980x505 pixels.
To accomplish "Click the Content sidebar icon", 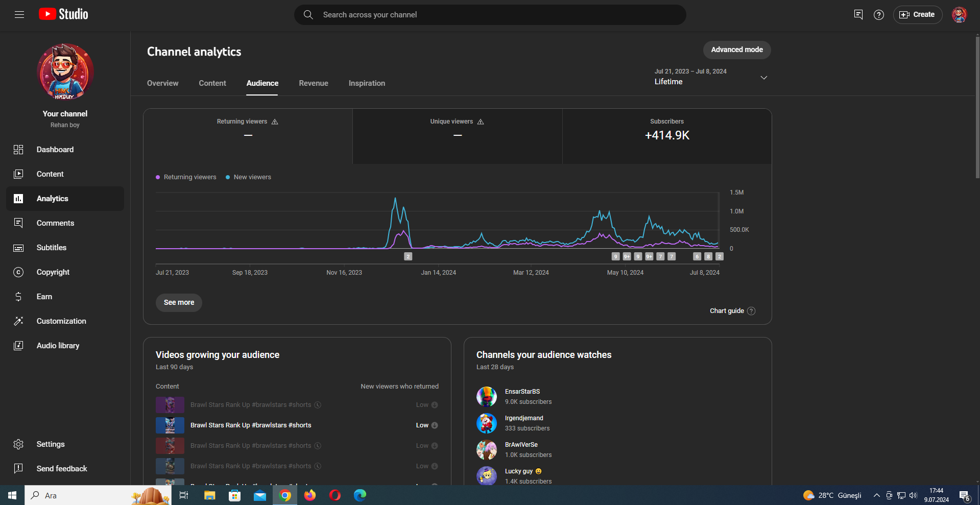I will pos(18,174).
